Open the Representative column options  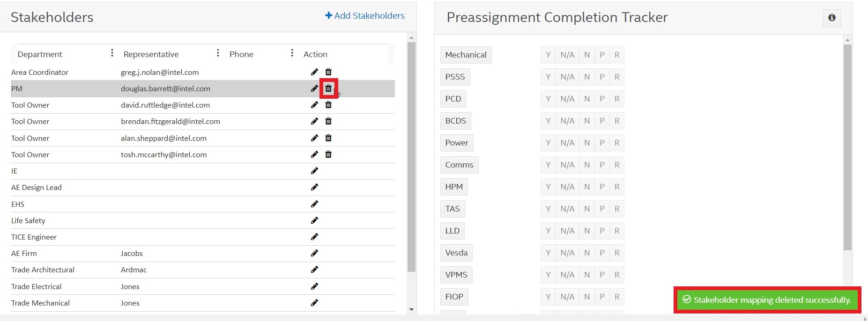point(218,53)
